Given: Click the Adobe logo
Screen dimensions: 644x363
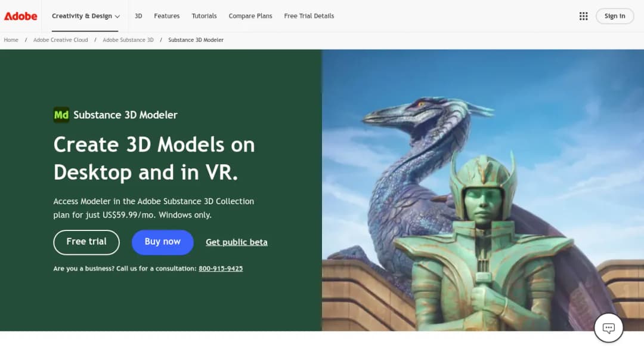Looking at the screenshot, I should (20, 16).
